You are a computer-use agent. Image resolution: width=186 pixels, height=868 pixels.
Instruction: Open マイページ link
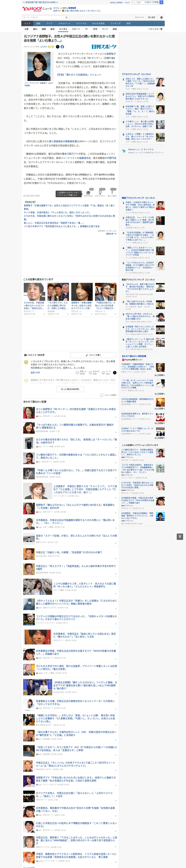click(x=139, y=17)
